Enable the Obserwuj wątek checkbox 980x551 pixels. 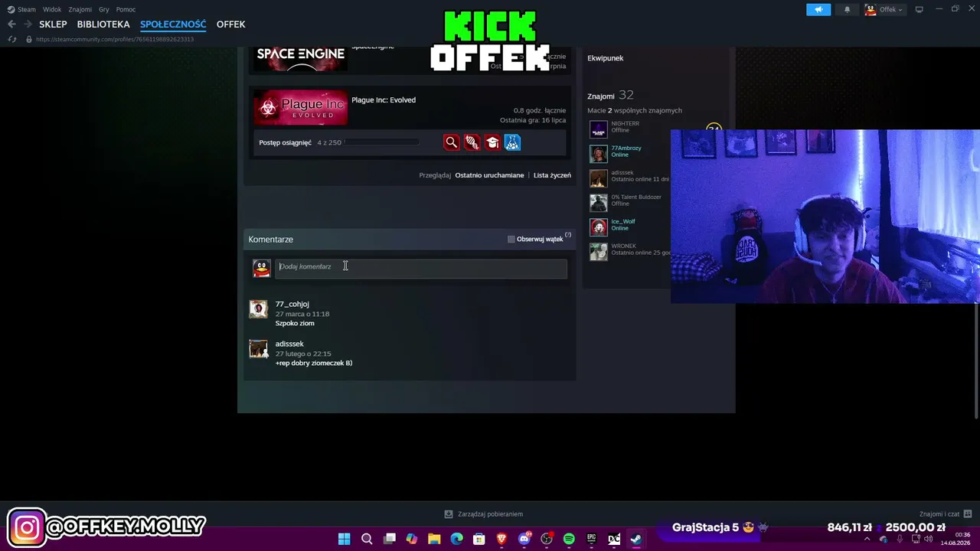point(511,240)
